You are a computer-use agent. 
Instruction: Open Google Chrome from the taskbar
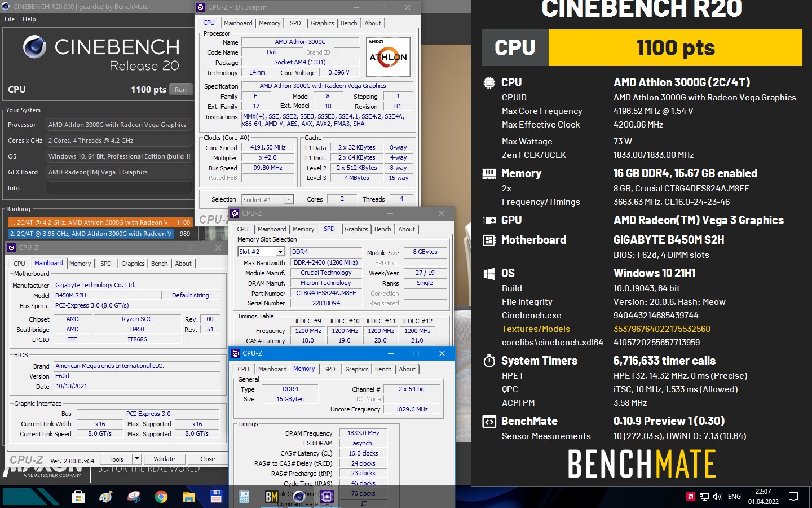pos(161,497)
